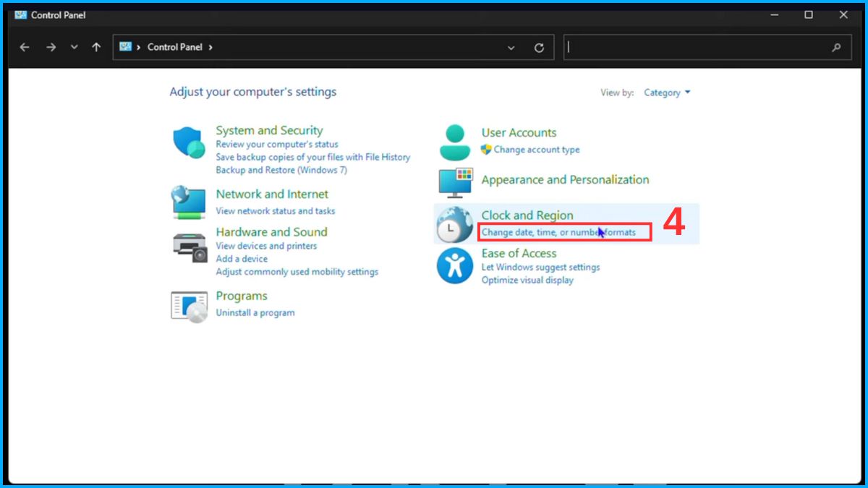Click the Appearance and Personalization monitor icon

pyautogui.click(x=455, y=181)
